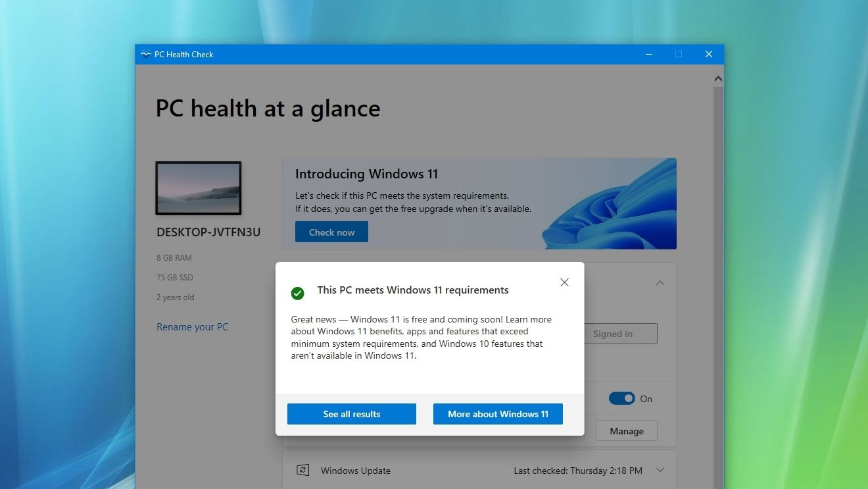Click the PC Health Check heartbeat app icon
868x489 pixels.
point(145,55)
